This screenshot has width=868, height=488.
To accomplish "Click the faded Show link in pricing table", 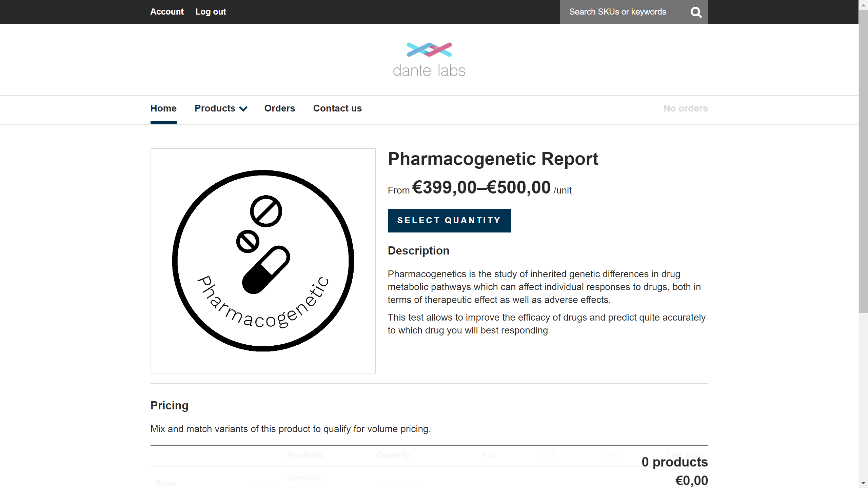I will (x=165, y=483).
